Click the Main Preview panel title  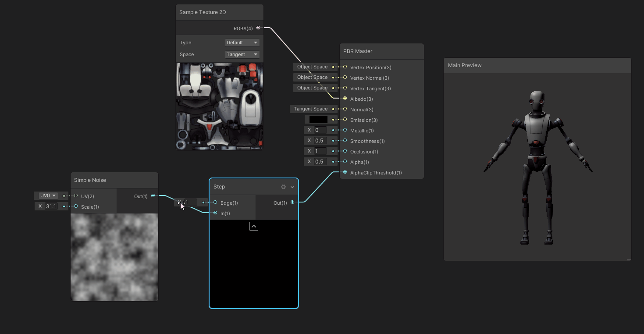tap(465, 65)
